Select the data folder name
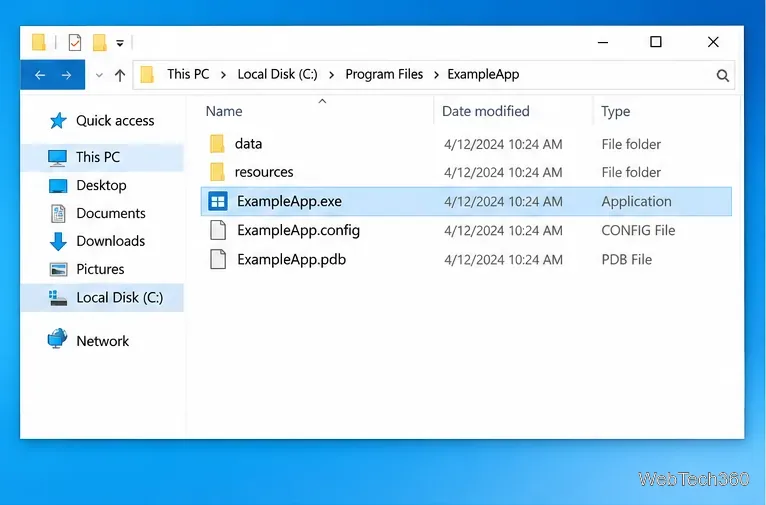This screenshot has width=766, height=505. [x=248, y=144]
